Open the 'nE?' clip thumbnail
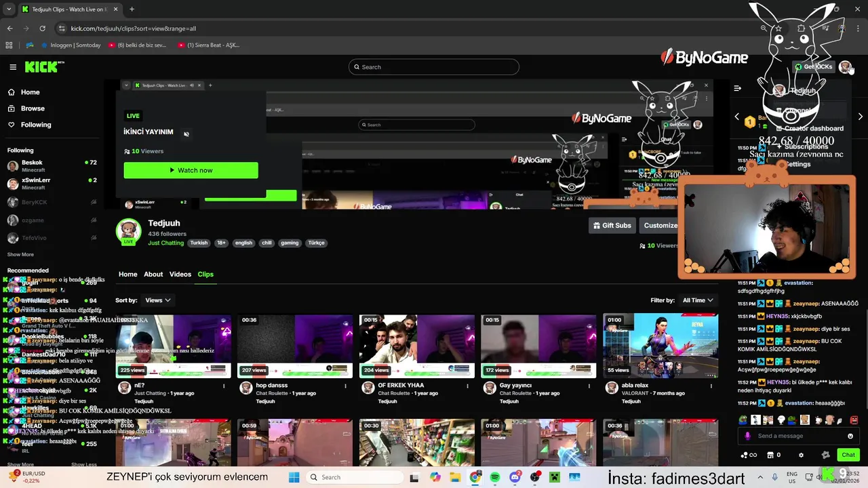Image resolution: width=868 pixels, height=488 pixels. 173,346
